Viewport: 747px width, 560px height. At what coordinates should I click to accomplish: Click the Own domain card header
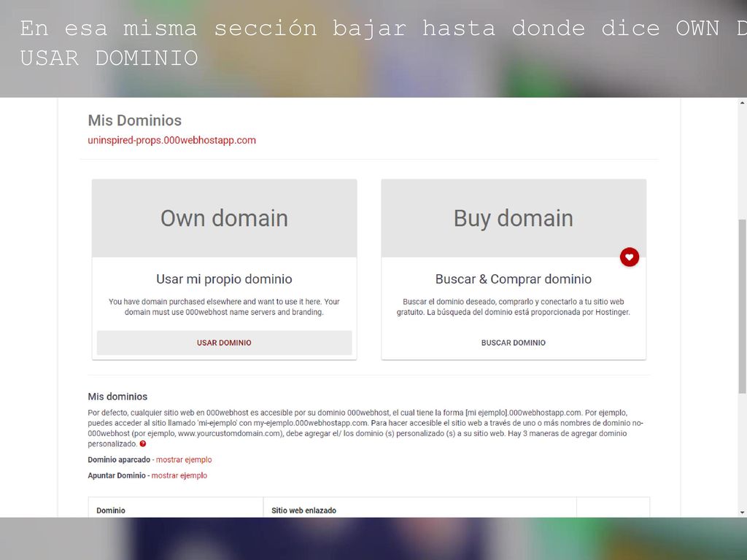coord(224,218)
